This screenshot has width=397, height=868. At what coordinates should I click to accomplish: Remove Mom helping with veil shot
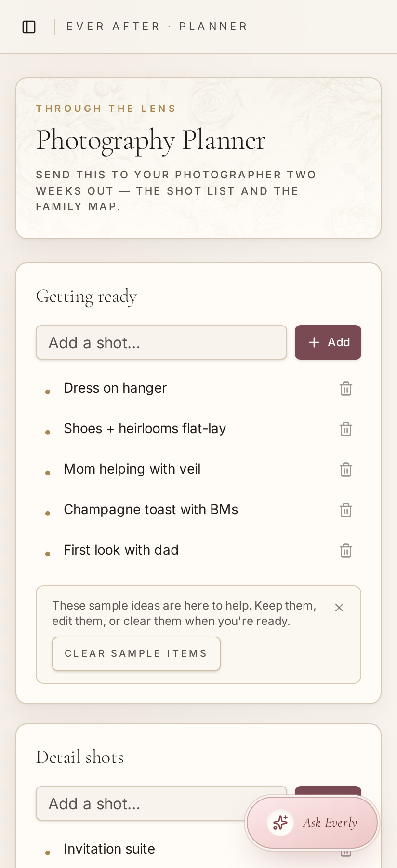point(346,470)
